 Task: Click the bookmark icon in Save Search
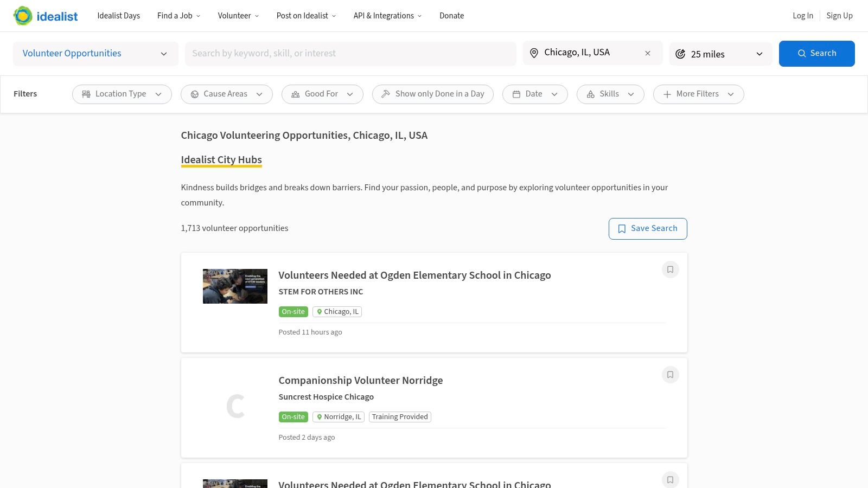point(622,229)
